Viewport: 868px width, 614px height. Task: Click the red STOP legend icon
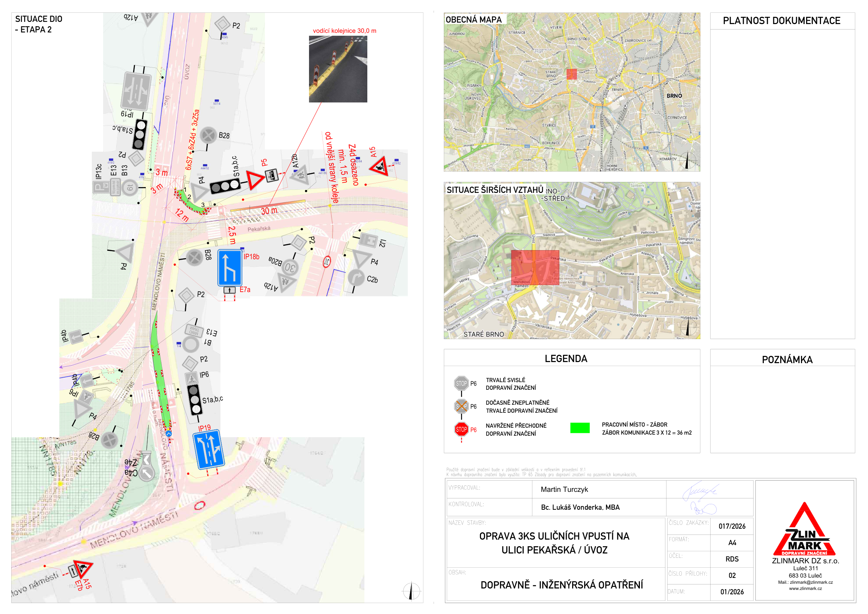[461, 430]
